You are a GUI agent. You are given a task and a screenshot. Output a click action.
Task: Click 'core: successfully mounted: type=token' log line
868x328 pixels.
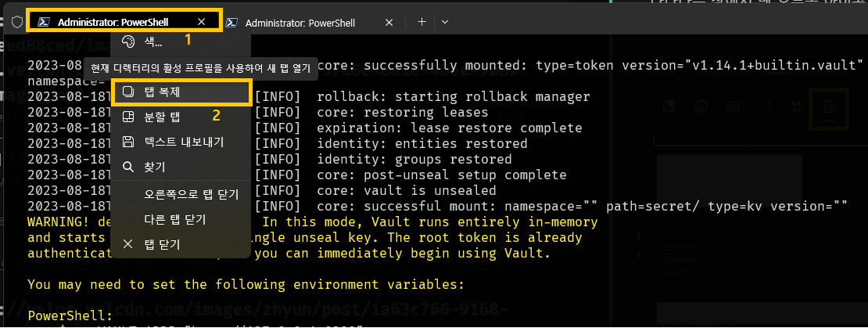pyautogui.click(x=590, y=66)
